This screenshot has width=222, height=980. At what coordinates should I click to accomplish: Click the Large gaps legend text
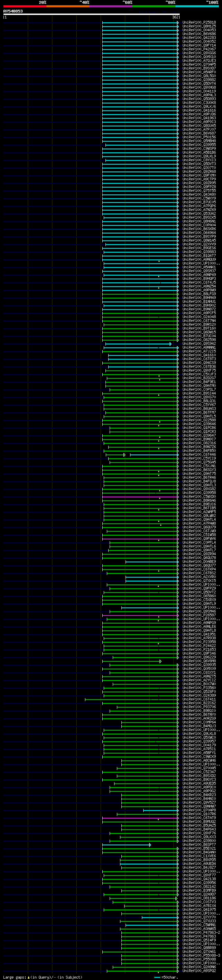42,977
